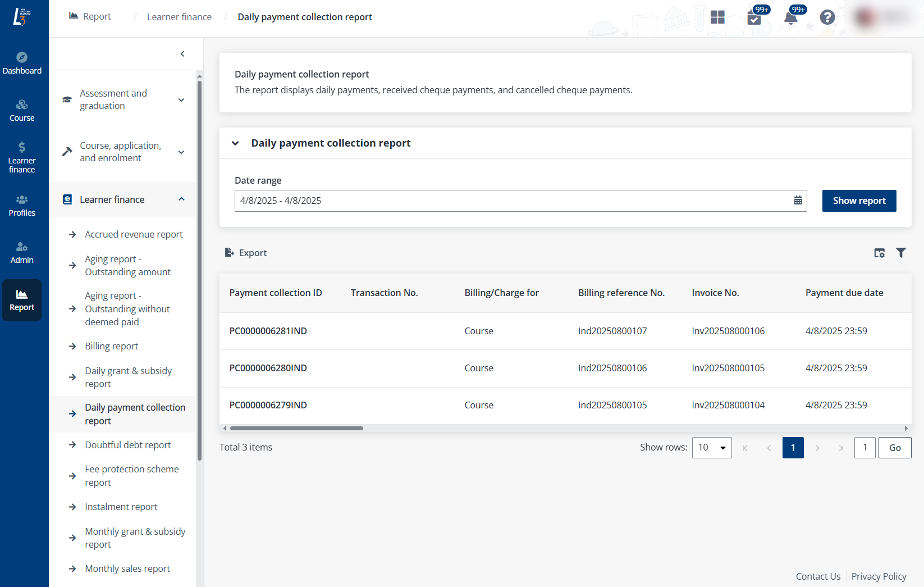Click the filter funnel icon above table

pos(900,253)
